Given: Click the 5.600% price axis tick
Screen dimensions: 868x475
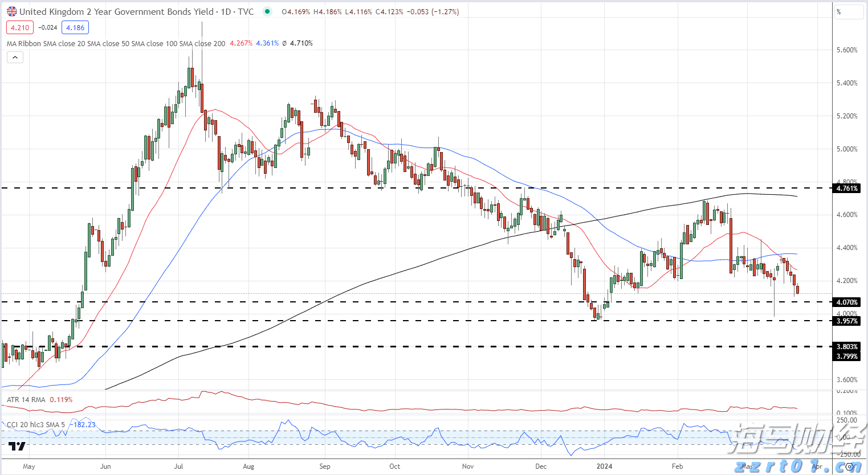Looking at the screenshot, I should (847, 50).
